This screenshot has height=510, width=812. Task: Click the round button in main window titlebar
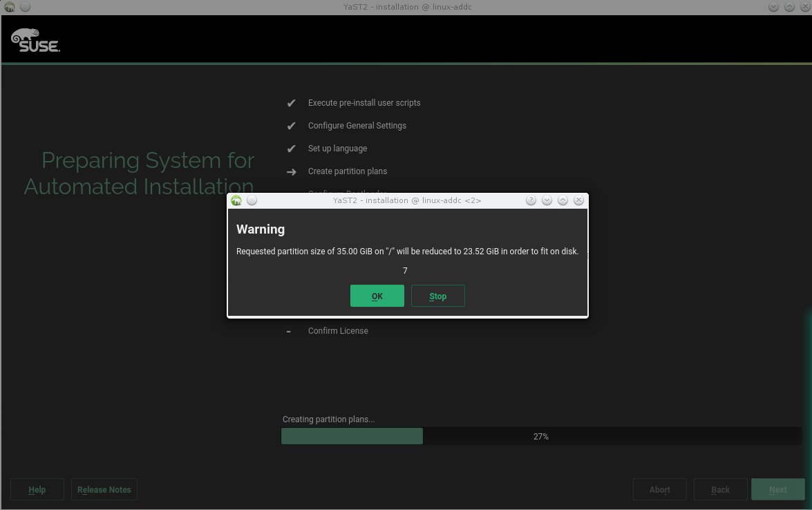pyautogui.click(x=25, y=6)
